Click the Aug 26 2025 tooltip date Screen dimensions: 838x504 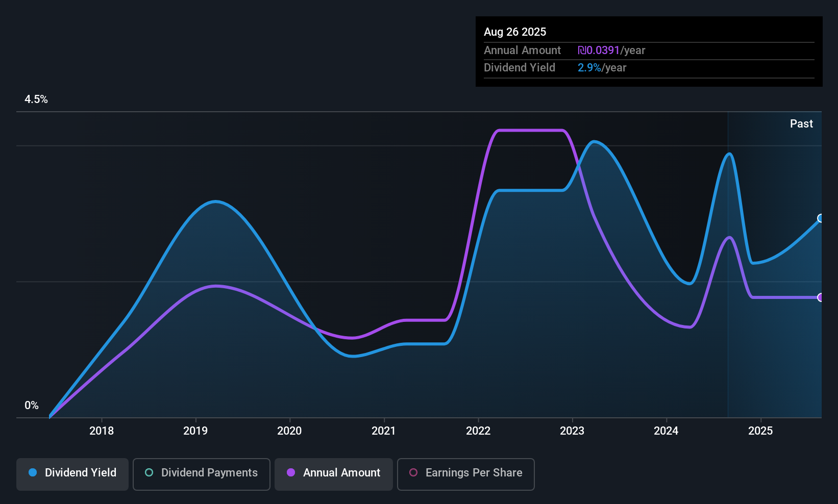coord(515,32)
